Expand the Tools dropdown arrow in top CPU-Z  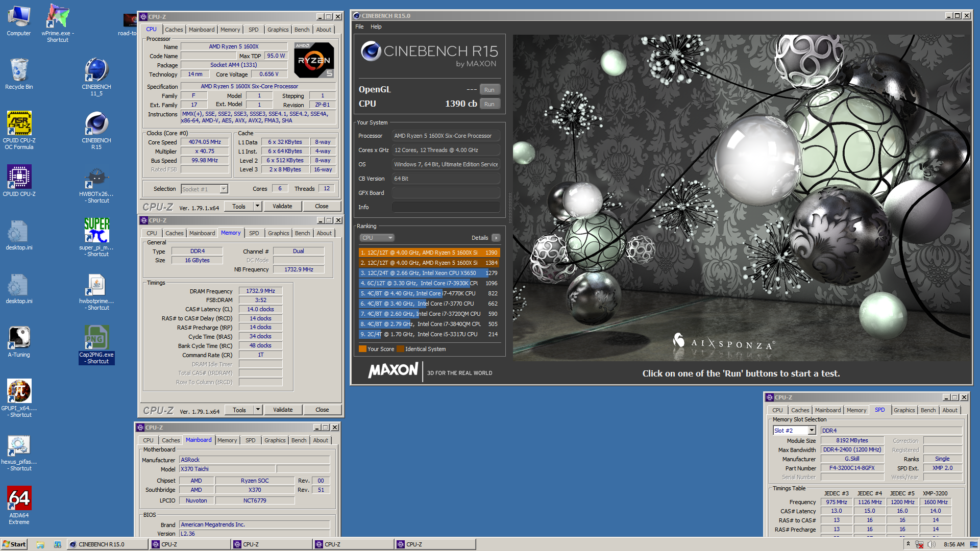point(257,206)
